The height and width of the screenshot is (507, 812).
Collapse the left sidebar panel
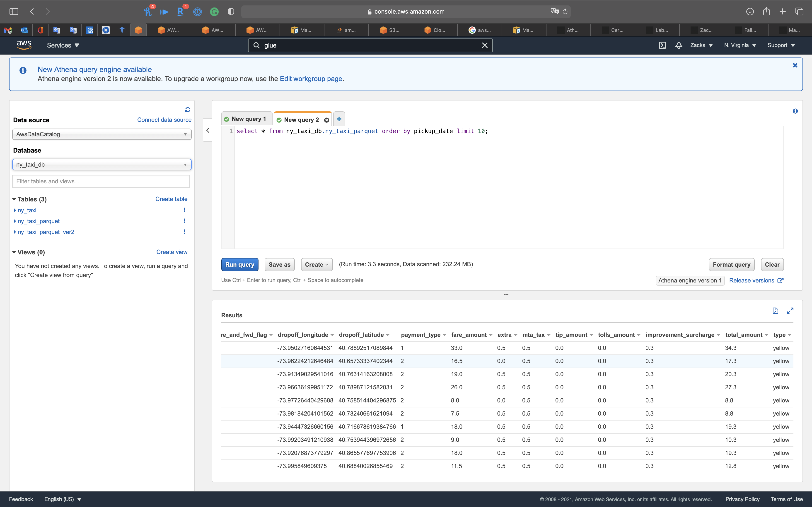[208, 130]
